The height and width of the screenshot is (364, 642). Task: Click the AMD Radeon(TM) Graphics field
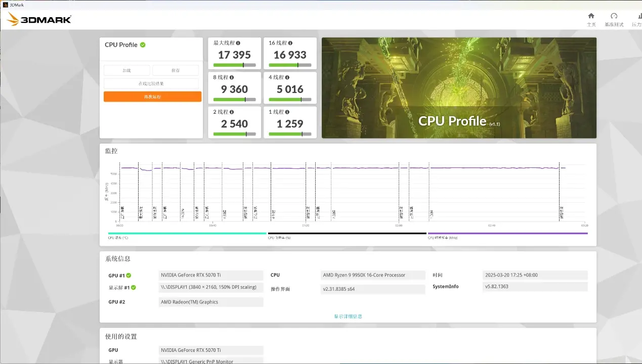[211, 302]
